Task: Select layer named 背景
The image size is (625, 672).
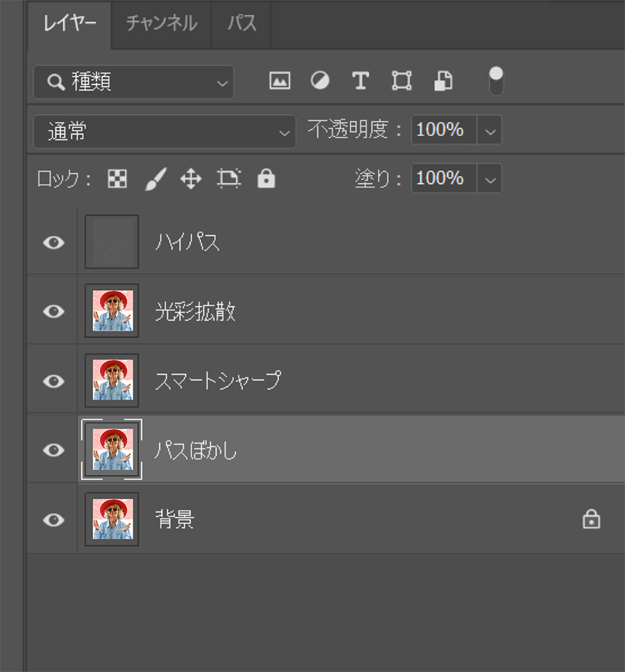Action: pyautogui.click(x=174, y=519)
